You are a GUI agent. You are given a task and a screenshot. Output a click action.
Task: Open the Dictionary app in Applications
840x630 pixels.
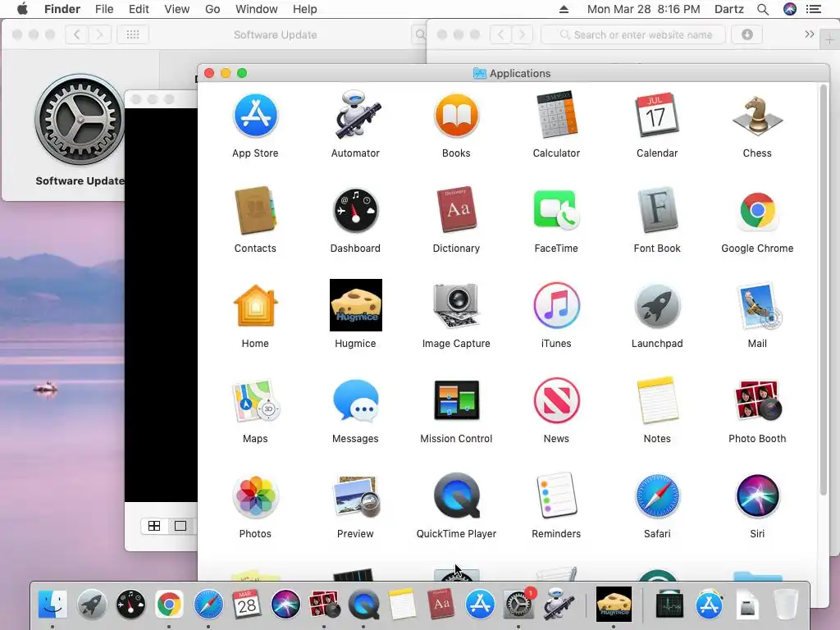pos(456,211)
